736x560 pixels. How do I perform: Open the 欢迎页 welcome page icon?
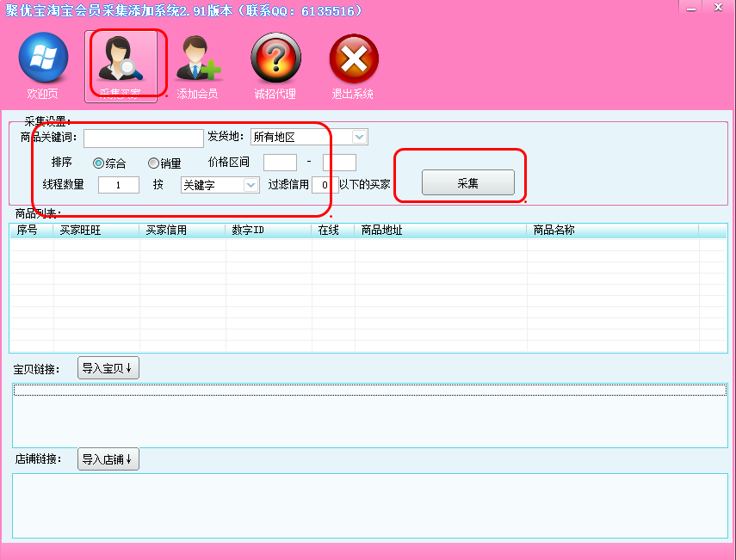[x=43, y=66]
